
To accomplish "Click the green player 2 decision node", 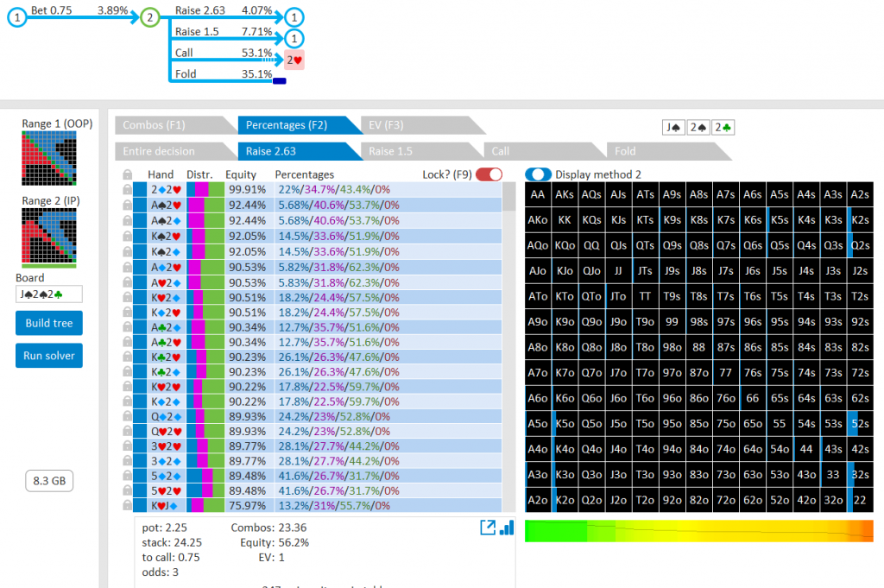I will 150,16.
